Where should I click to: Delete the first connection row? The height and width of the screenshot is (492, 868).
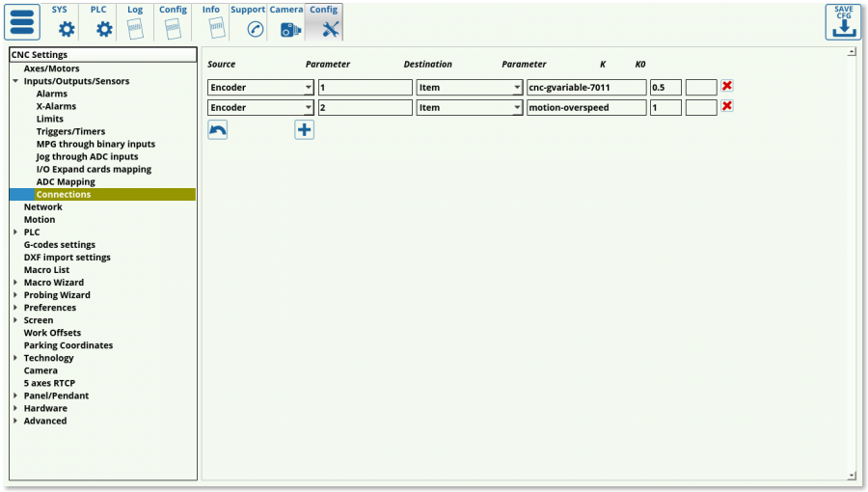727,86
